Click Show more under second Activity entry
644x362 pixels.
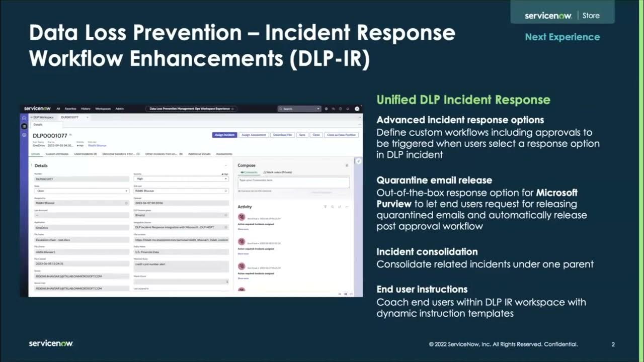coord(243,253)
